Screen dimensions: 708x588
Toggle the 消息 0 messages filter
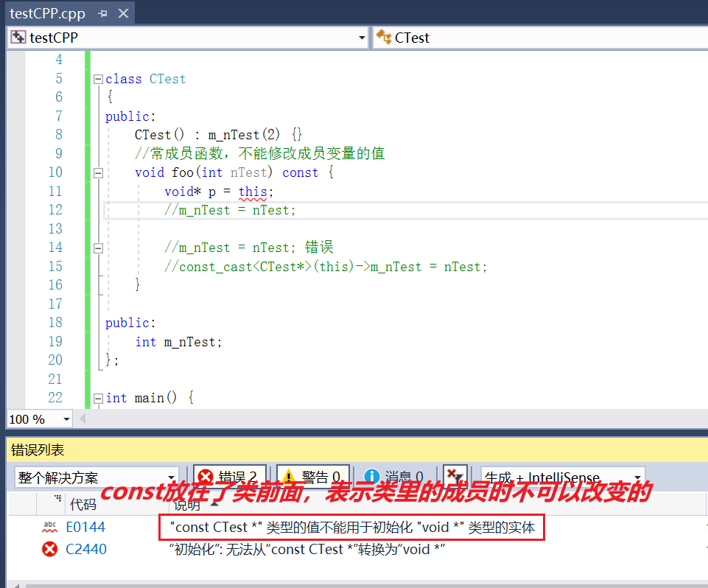coord(395,477)
